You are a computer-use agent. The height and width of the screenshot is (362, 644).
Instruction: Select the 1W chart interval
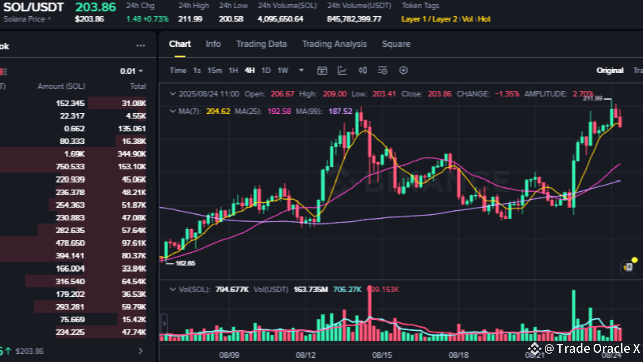click(283, 70)
